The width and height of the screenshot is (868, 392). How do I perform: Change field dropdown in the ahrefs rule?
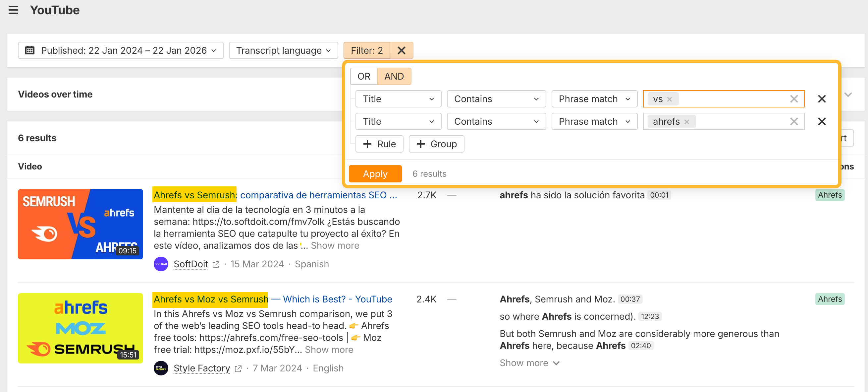coord(398,121)
